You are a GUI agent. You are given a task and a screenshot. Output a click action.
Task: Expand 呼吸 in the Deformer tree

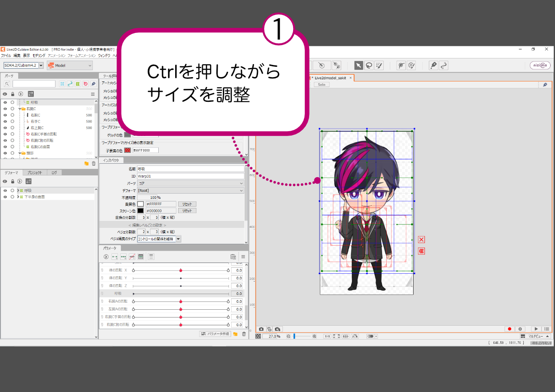(18, 191)
